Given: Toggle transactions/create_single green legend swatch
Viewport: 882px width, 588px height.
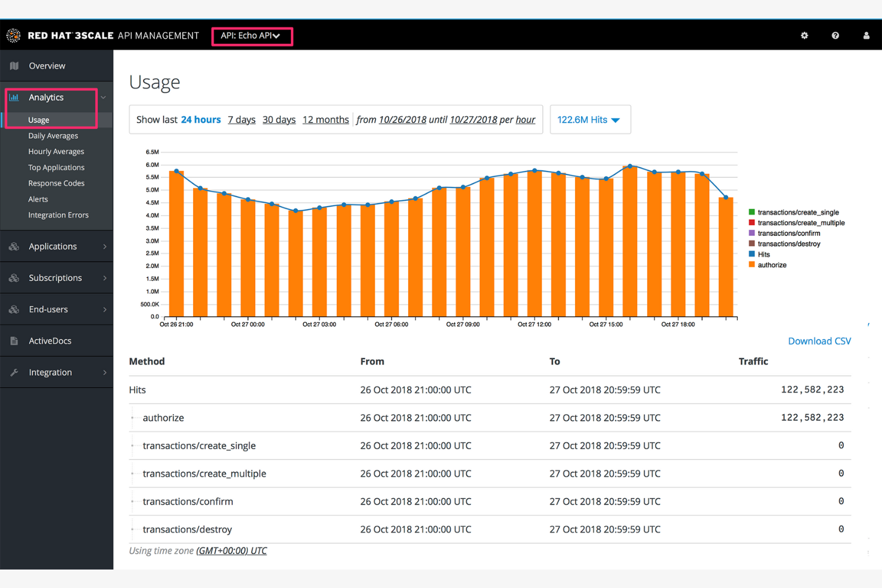Looking at the screenshot, I should click(751, 212).
